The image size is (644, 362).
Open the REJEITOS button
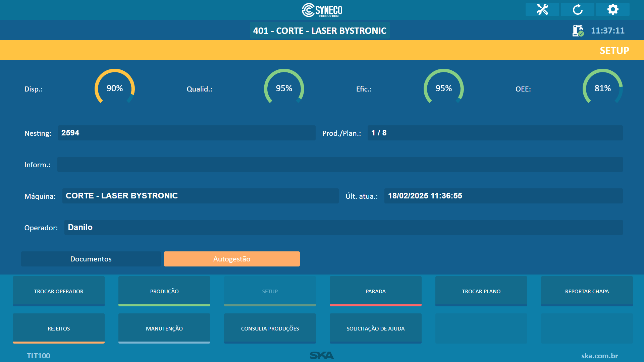[59, 328]
